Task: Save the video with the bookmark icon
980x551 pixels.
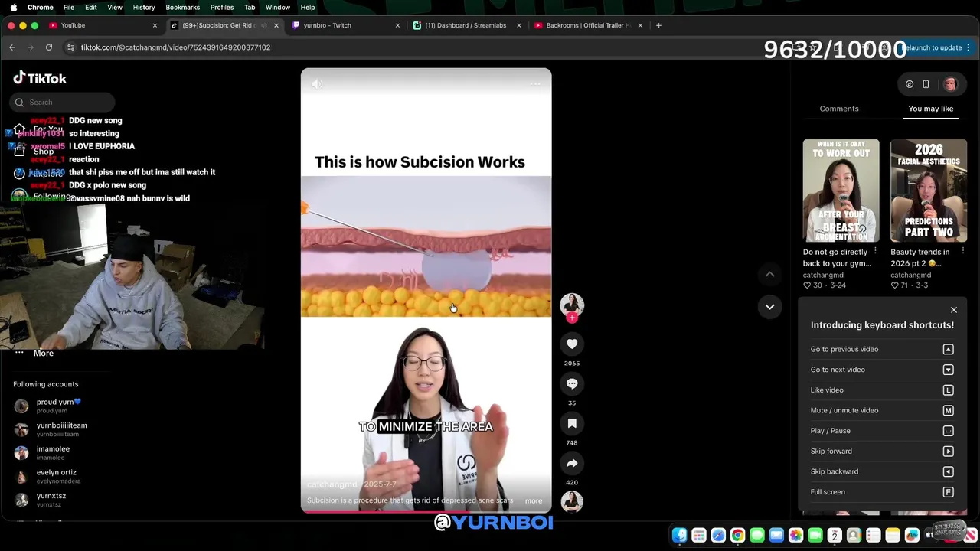Action: pos(572,424)
